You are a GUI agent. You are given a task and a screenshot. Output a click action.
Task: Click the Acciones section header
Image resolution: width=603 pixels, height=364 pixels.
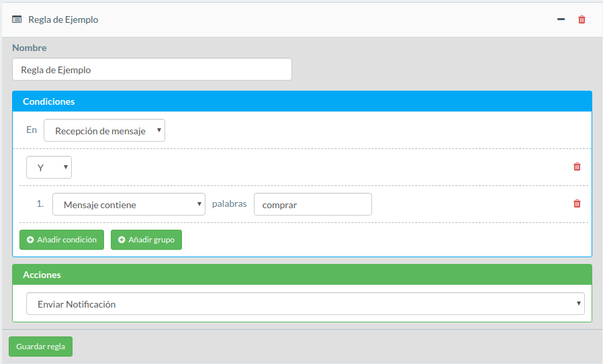pos(302,275)
